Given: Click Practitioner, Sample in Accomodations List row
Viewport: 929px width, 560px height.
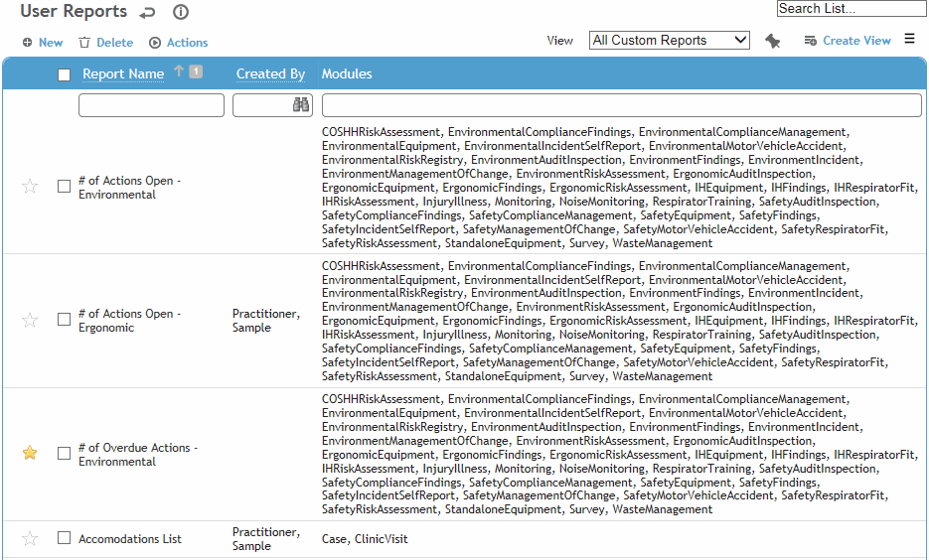Looking at the screenshot, I should 266,539.
